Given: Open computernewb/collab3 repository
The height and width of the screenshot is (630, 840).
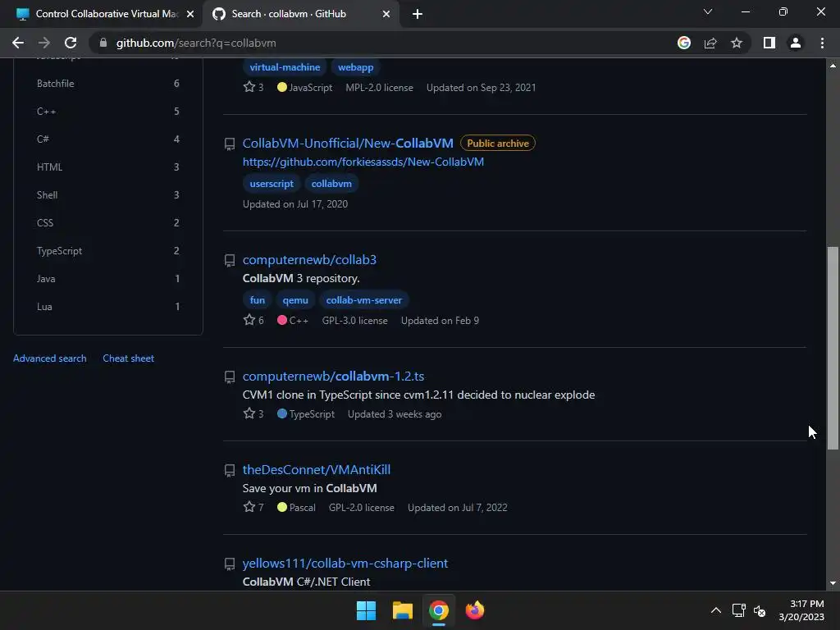Looking at the screenshot, I should click(x=309, y=260).
